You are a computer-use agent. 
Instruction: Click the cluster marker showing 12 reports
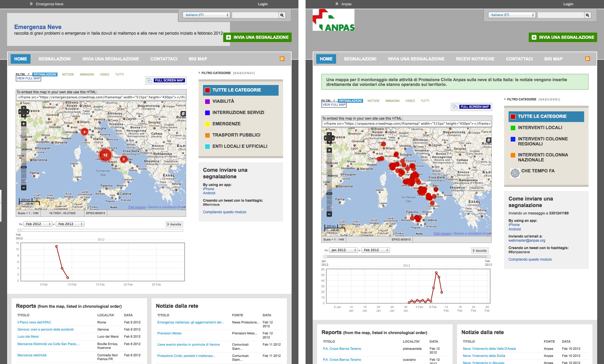[105, 155]
